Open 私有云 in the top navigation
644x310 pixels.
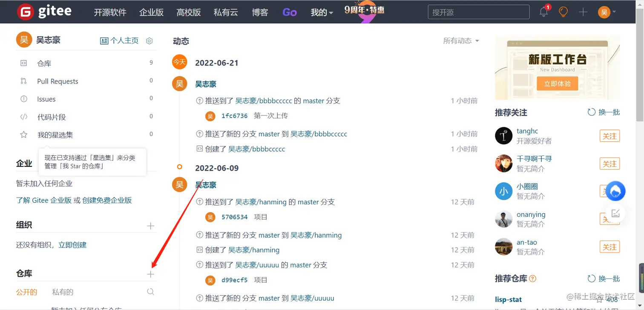pos(226,12)
